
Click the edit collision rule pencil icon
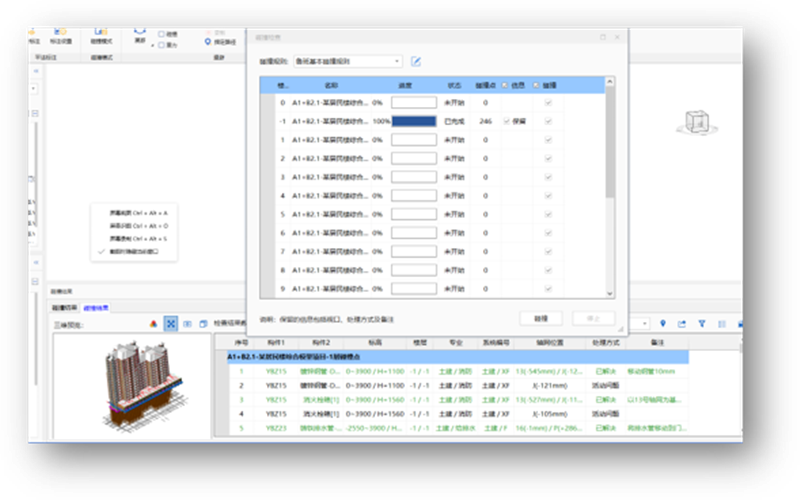coord(416,61)
